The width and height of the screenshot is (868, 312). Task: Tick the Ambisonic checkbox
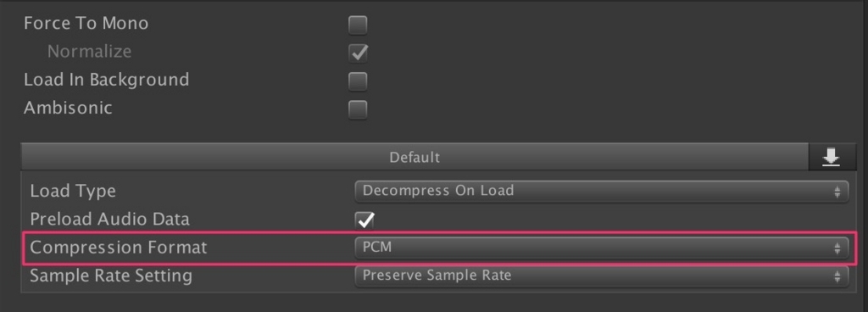(x=358, y=109)
